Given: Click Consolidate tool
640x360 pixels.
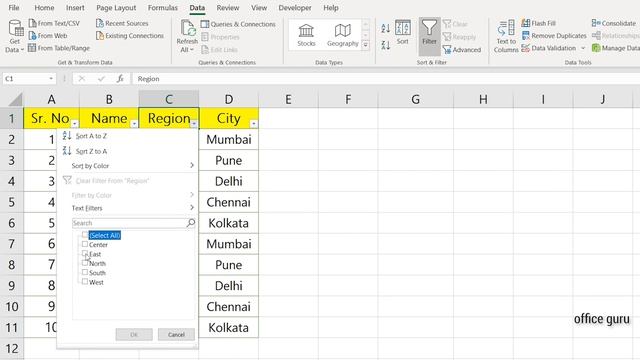Looking at the screenshot, I should tap(613, 23).
